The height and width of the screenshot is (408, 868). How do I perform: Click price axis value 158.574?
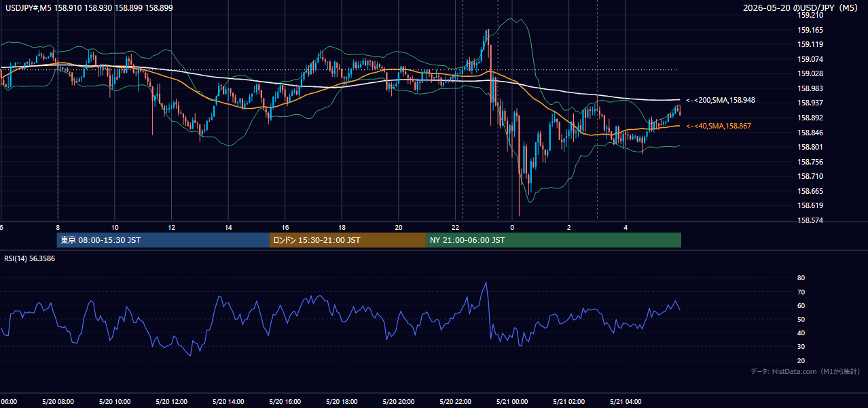[810, 220]
